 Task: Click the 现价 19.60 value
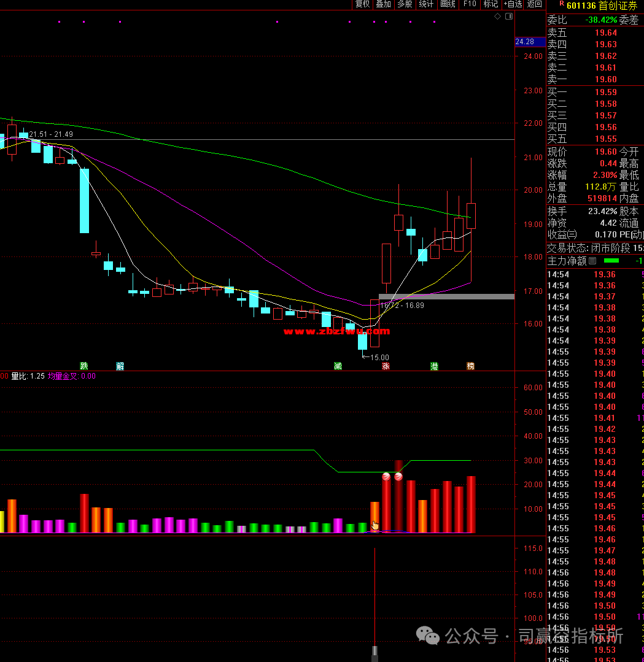click(x=606, y=152)
